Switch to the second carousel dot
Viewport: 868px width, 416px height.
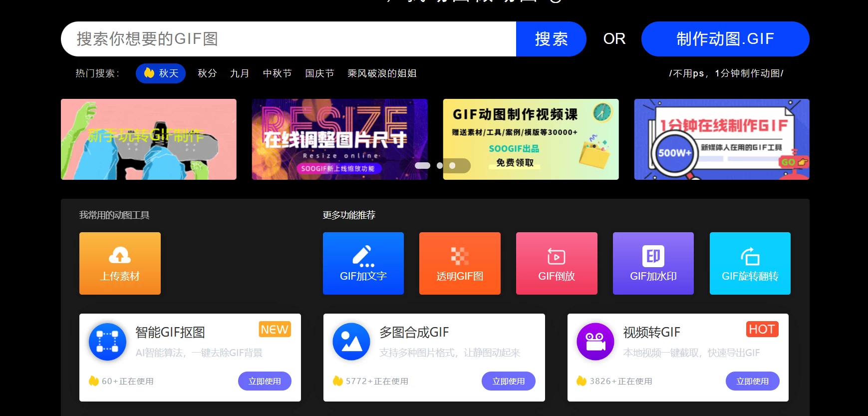(x=440, y=165)
